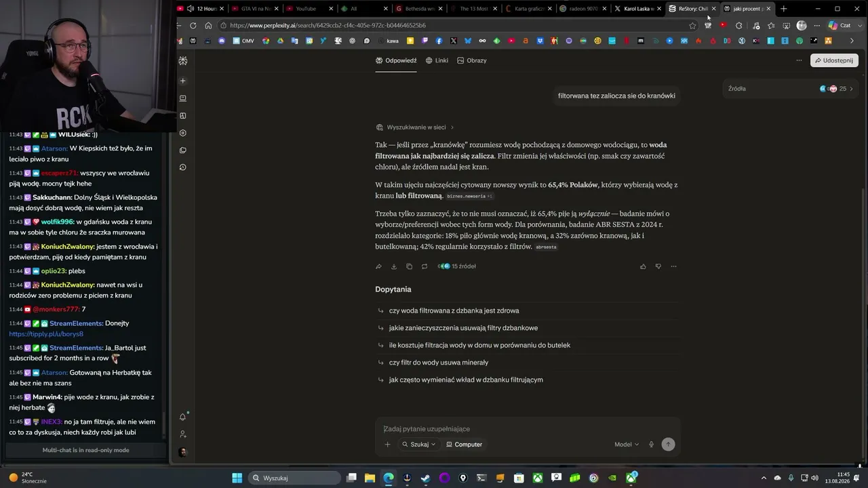This screenshot has width=868, height=488.
Task: Expand the Wyszukiwanie w sieci steps
Action: click(415, 127)
